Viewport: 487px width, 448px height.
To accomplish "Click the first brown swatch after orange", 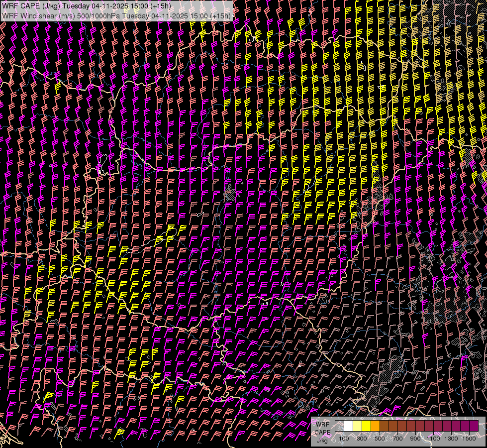I will pyautogui.click(x=385, y=426).
